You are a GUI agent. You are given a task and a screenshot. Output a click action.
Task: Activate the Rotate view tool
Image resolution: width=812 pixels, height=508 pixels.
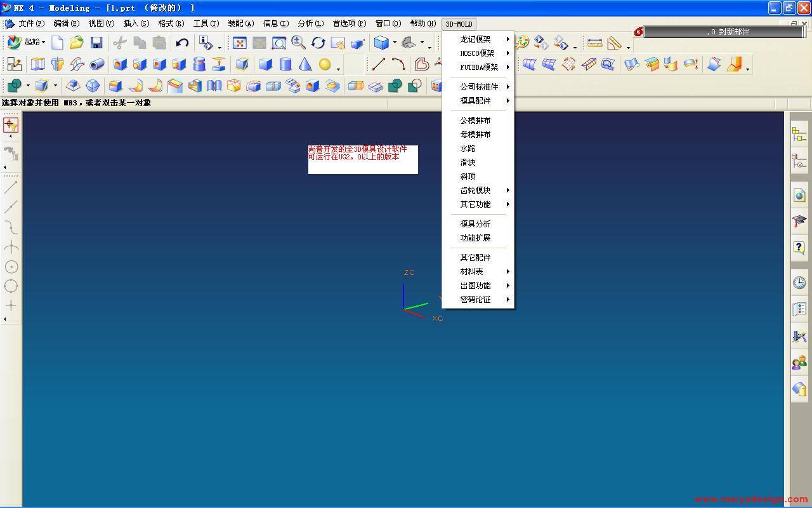(x=318, y=43)
